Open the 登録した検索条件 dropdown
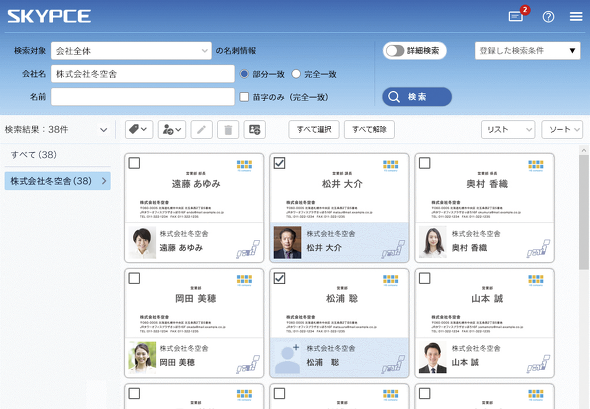590x409 pixels. pyautogui.click(x=528, y=50)
